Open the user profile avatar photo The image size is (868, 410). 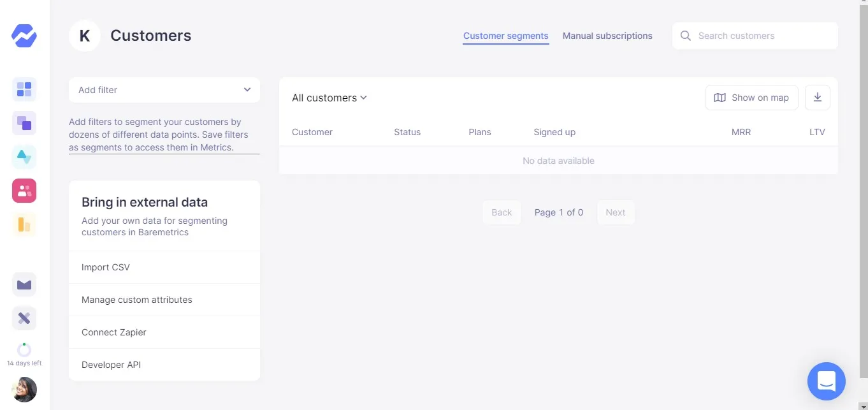tap(24, 390)
